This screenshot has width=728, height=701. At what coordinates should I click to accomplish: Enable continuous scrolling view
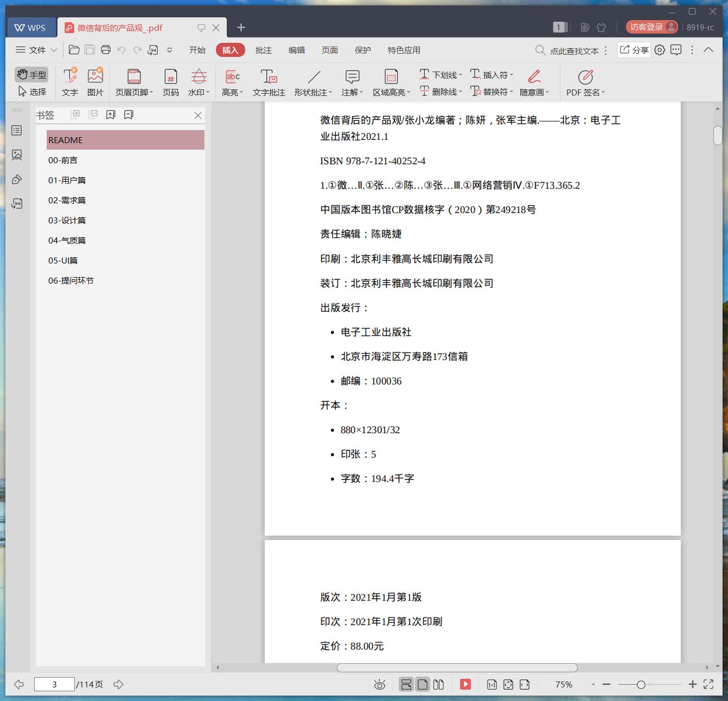(406, 684)
